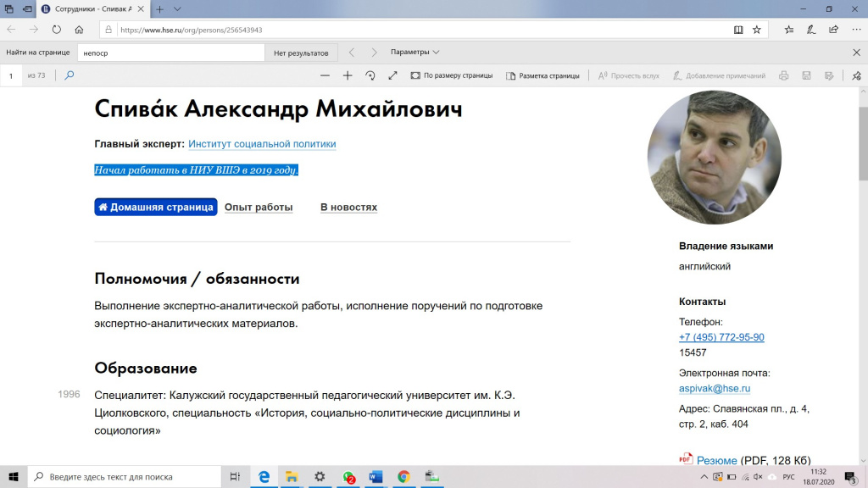The height and width of the screenshot is (488, 868).
Task: Click the Windows taskbar search box
Action: tap(125, 476)
